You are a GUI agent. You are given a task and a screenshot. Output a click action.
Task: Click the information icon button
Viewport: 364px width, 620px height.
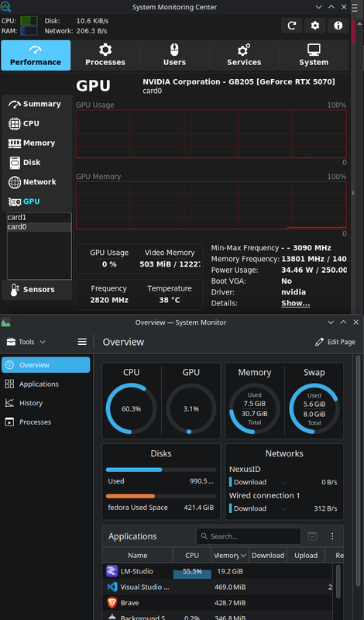pyautogui.click(x=338, y=26)
